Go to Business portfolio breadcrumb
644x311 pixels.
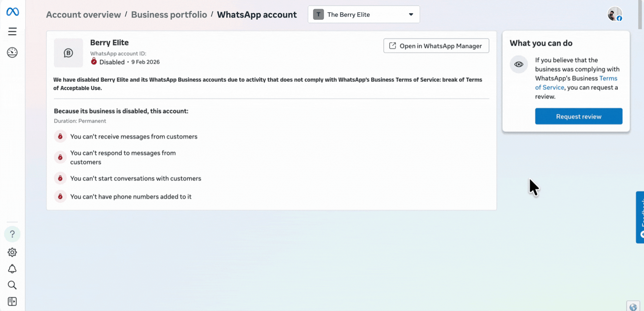click(169, 14)
